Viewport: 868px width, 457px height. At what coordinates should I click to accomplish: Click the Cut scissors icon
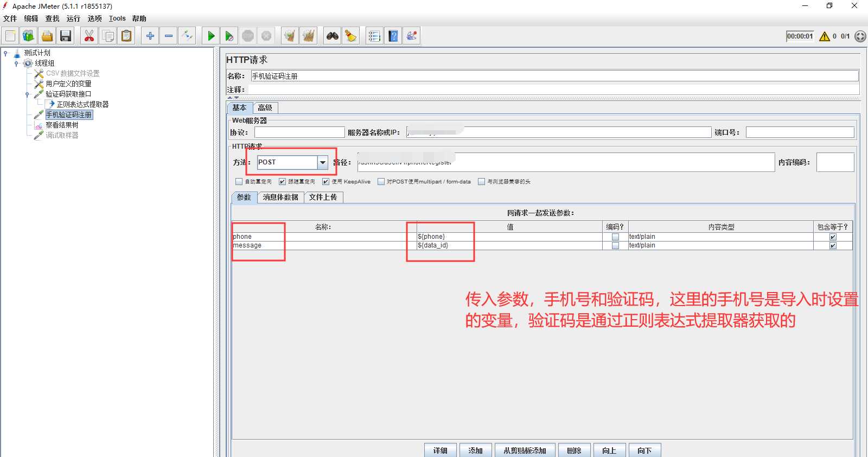pos(89,36)
